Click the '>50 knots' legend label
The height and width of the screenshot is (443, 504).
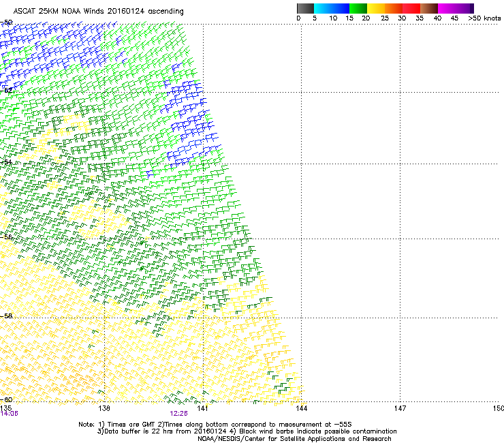click(484, 18)
